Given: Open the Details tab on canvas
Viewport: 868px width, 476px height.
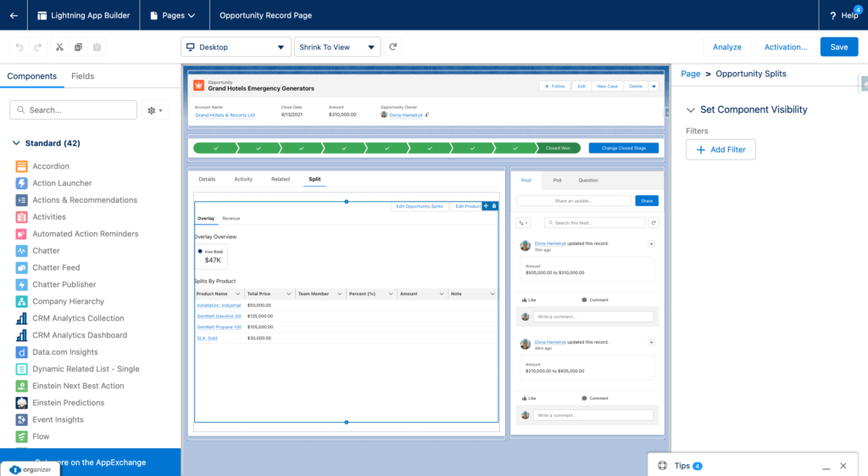Looking at the screenshot, I should 207,179.
